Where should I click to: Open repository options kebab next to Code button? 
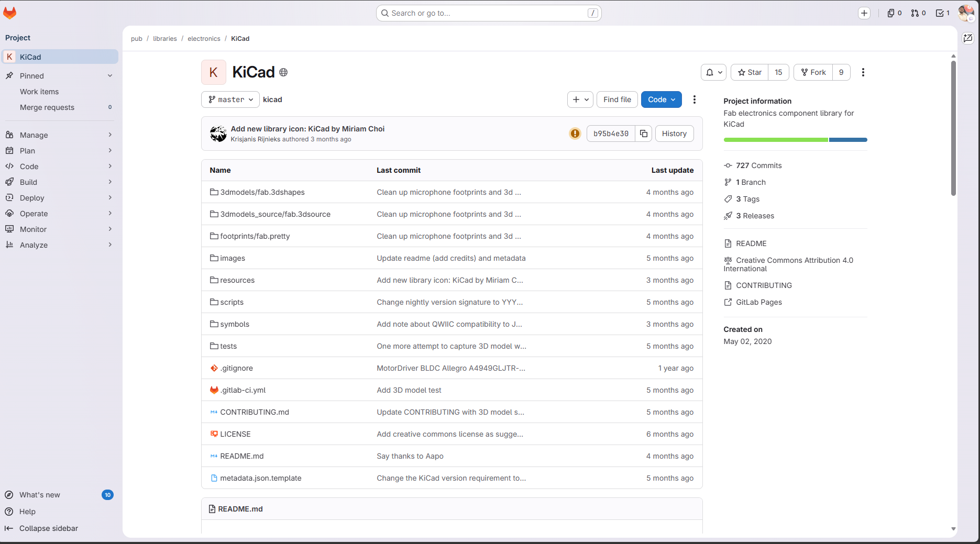[x=695, y=99]
